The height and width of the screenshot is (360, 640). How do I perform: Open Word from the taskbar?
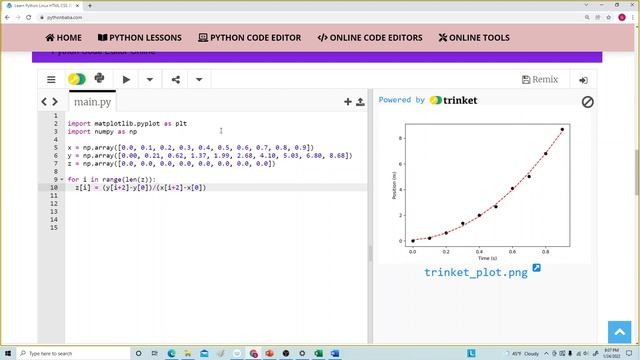pyautogui.click(x=335, y=353)
